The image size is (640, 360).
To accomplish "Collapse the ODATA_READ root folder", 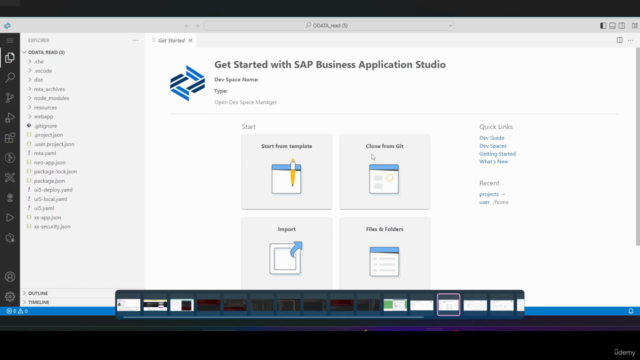I will (x=46, y=52).
